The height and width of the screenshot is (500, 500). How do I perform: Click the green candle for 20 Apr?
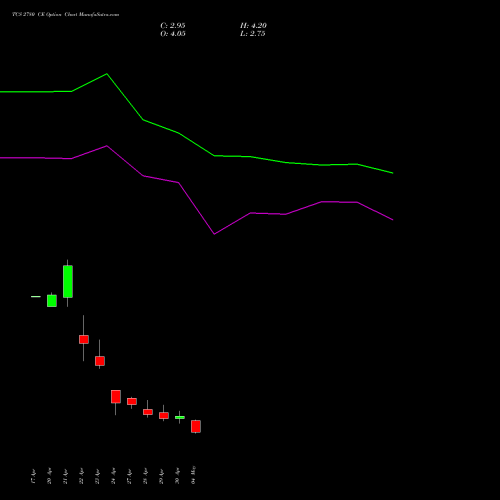click(x=52, y=301)
